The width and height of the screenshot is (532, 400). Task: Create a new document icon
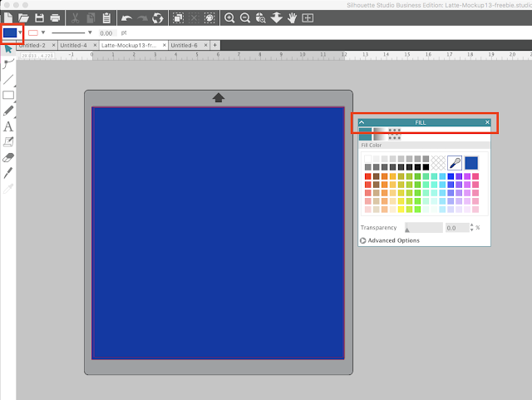7,17
